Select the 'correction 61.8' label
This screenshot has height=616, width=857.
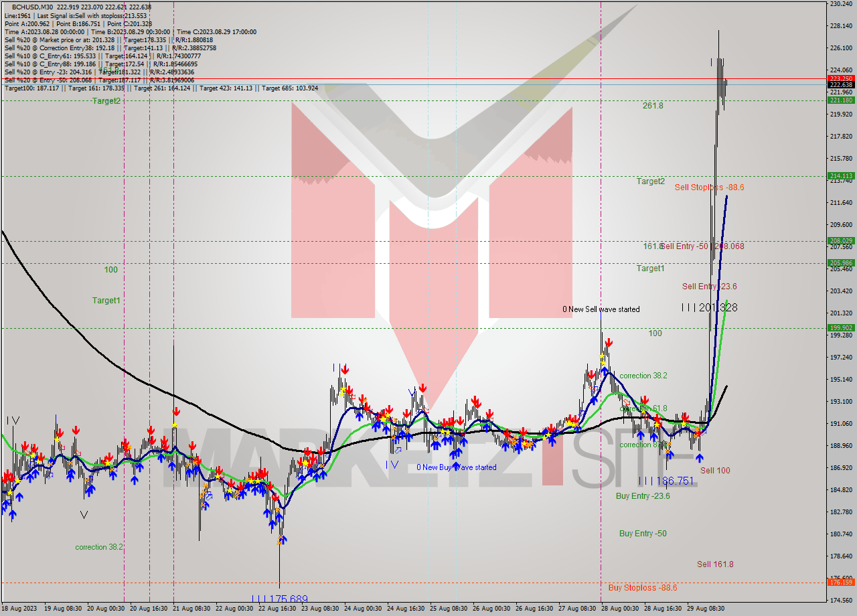click(643, 408)
